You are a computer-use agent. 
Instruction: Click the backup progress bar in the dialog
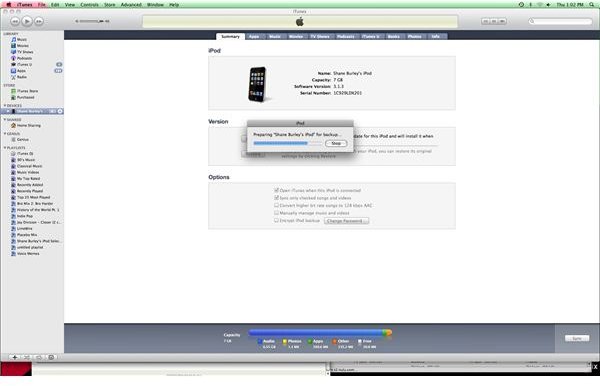288,143
